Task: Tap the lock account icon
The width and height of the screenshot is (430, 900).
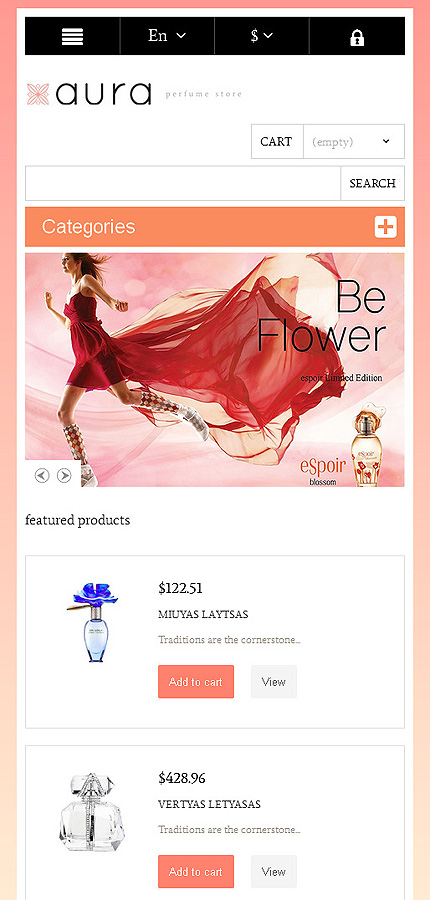Action: (357, 38)
